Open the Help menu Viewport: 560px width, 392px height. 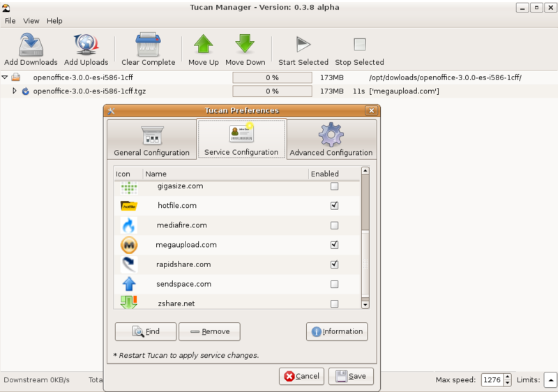(x=54, y=21)
